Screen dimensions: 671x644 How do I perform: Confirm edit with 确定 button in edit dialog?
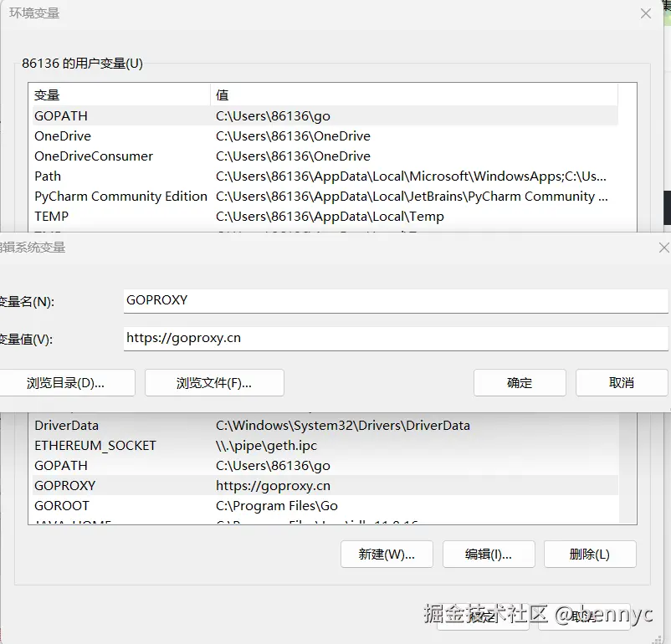(520, 383)
